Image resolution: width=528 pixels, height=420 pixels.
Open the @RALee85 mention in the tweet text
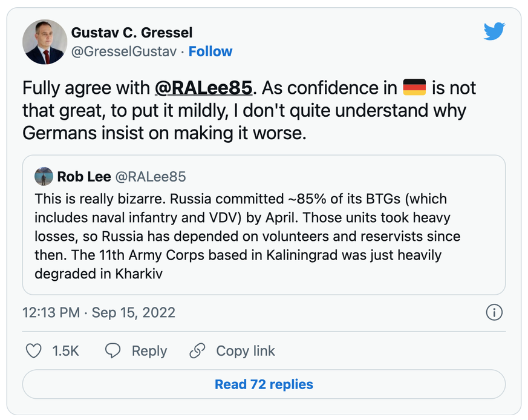click(x=203, y=88)
